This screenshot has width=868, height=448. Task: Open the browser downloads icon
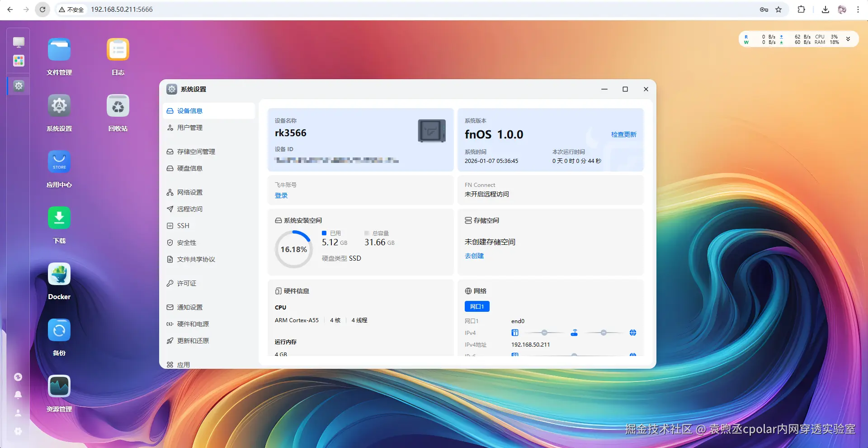coord(826,10)
